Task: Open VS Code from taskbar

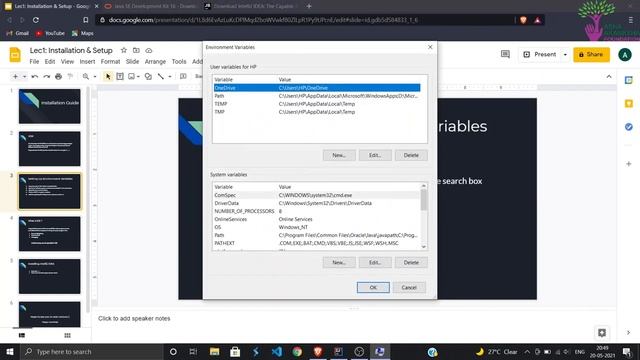Action: coord(276,351)
